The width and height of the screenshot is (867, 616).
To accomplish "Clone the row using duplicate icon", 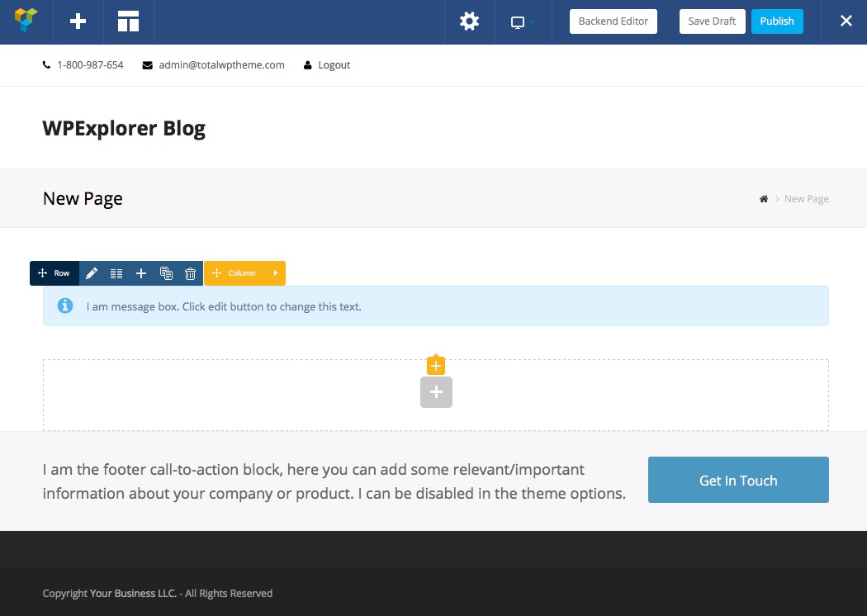I will pos(166,273).
